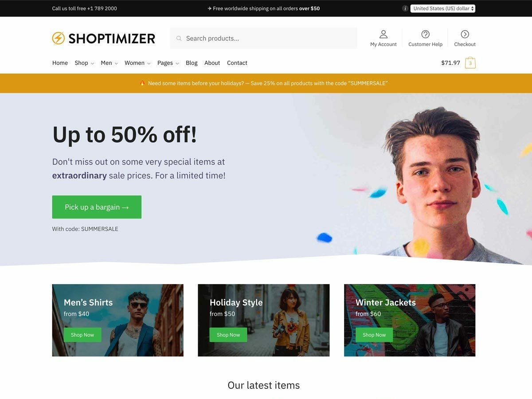Click the Shoptimizer lightning bolt logo
Viewport: 532px width, 399px height.
point(58,38)
